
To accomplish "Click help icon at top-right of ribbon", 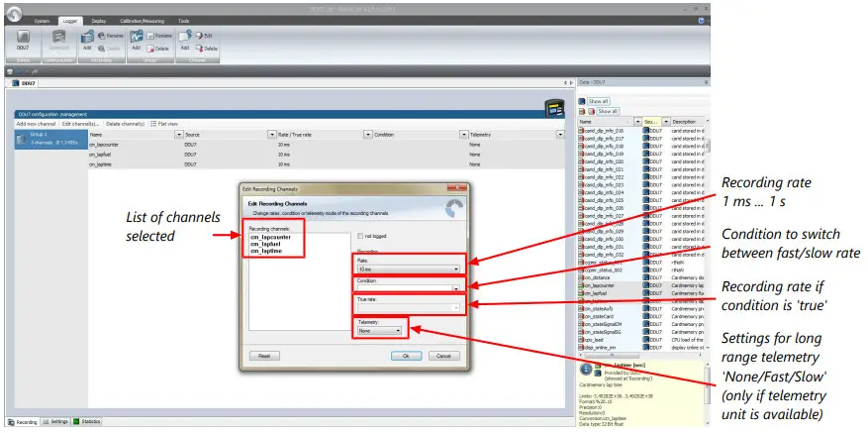I will tap(702, 20).
